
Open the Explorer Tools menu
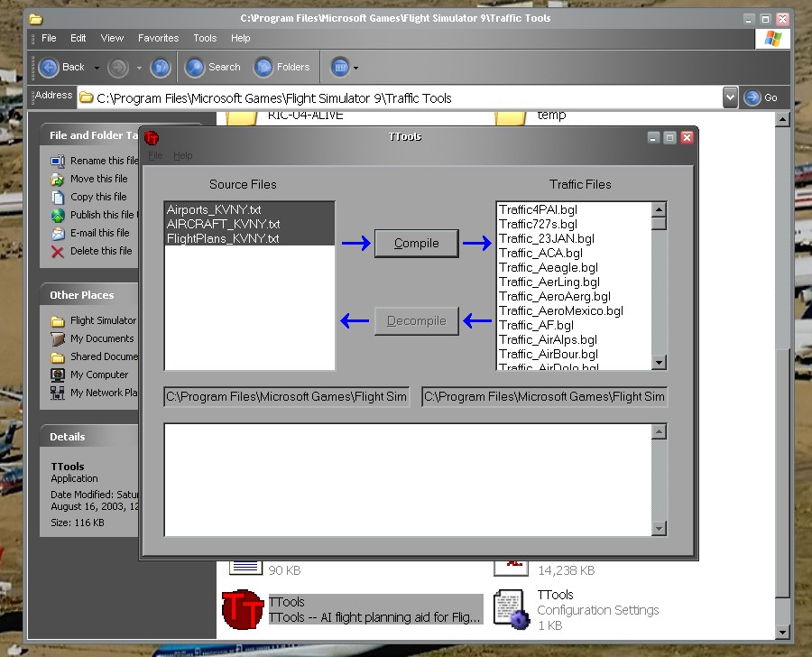pos(205,38)
